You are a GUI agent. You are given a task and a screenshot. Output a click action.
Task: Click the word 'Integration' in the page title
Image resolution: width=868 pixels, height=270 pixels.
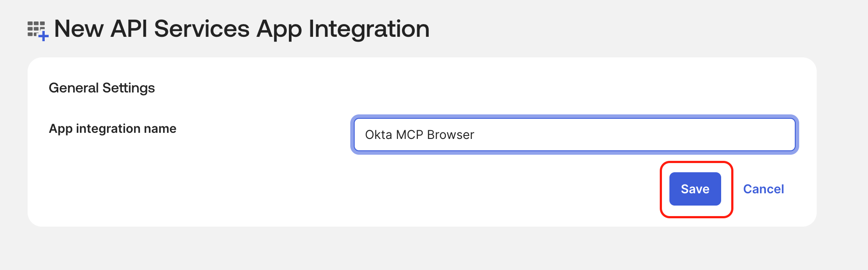(369, 29)
